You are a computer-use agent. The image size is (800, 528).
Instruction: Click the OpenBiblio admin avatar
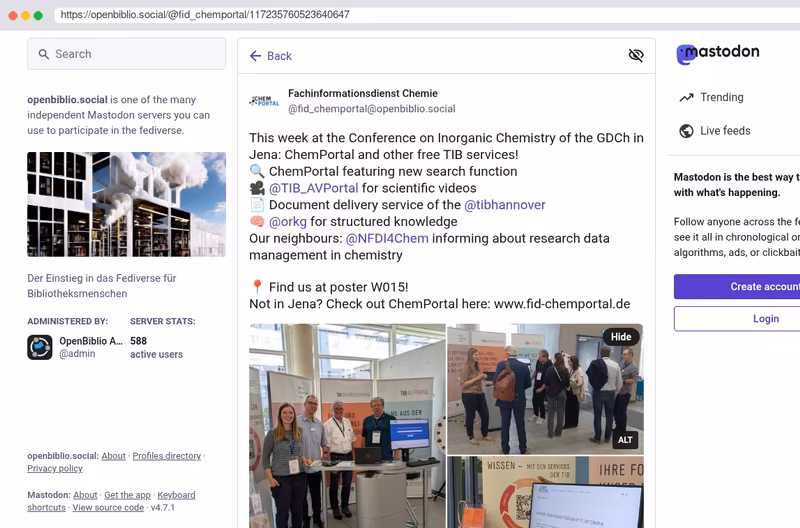40,347
